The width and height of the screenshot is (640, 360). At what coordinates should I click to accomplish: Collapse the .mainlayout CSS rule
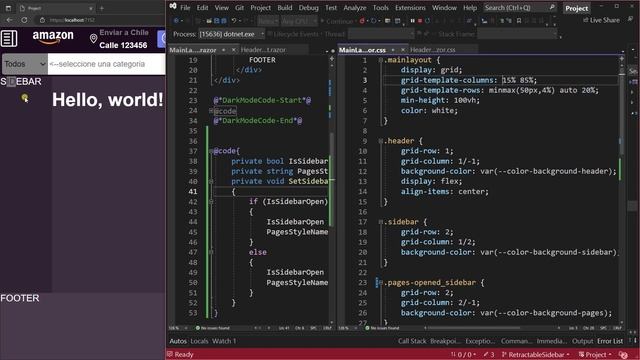pyautogui.click(x=380, y=60)
